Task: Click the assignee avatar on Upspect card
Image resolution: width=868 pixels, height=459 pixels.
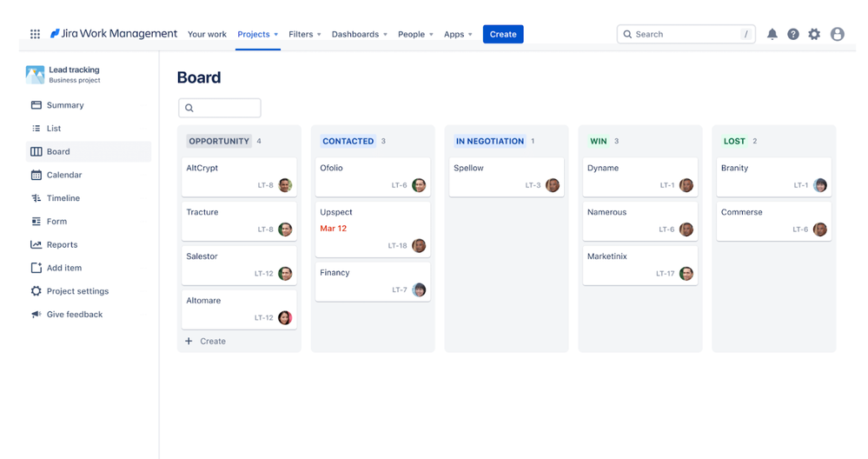Action: [419, 245]
